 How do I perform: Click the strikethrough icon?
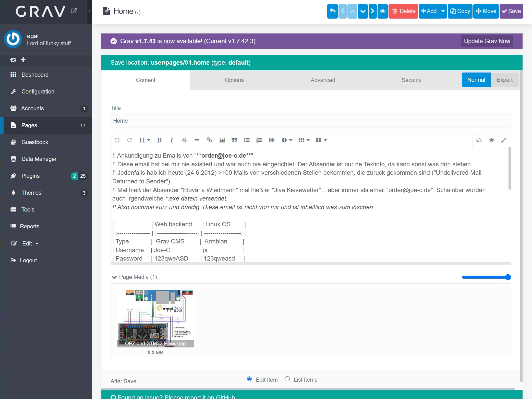click(x=184, y=140)
